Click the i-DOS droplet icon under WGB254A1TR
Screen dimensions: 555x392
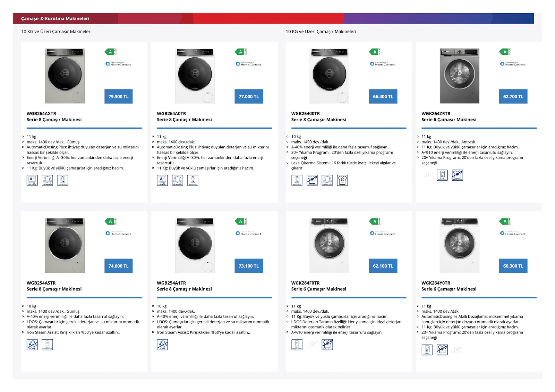pyautogui.click(x=162, y=345)
